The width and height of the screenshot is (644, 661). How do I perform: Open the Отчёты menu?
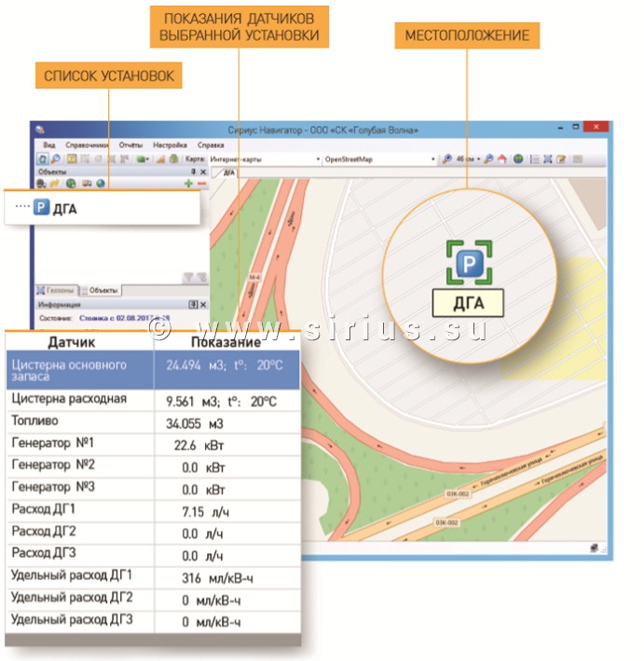click(130, 145)
